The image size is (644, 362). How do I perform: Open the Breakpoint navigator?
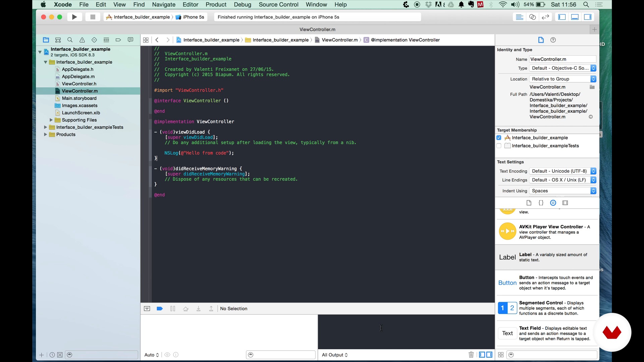point(118,40)
